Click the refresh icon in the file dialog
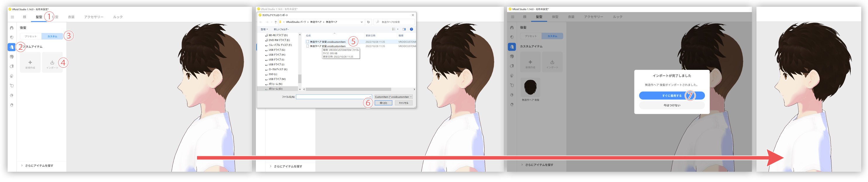 pyautogui.click(x=368, y=22)
